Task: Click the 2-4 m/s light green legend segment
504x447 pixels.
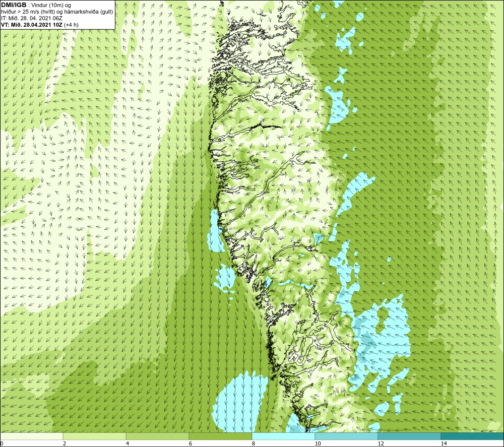Action: 95,436
